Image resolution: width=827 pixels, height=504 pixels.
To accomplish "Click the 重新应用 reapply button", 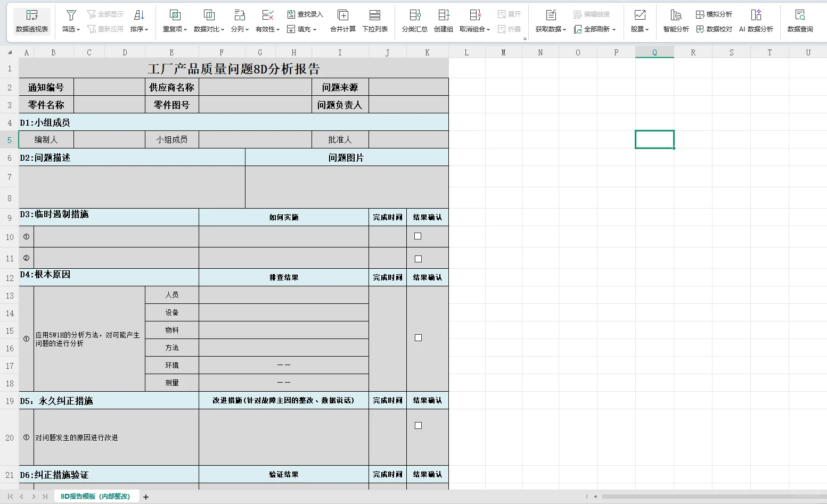I will (x=105, y=29).
